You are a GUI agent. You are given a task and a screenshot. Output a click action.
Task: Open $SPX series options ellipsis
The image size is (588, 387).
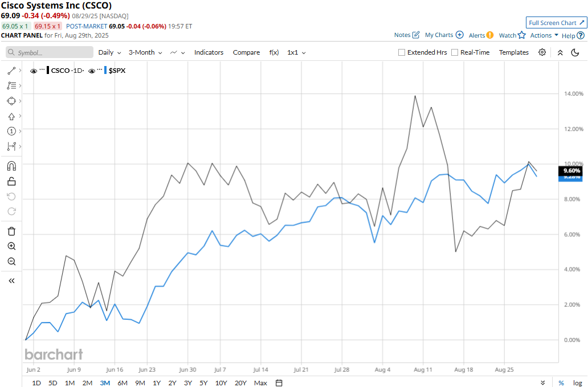(100, 69)
